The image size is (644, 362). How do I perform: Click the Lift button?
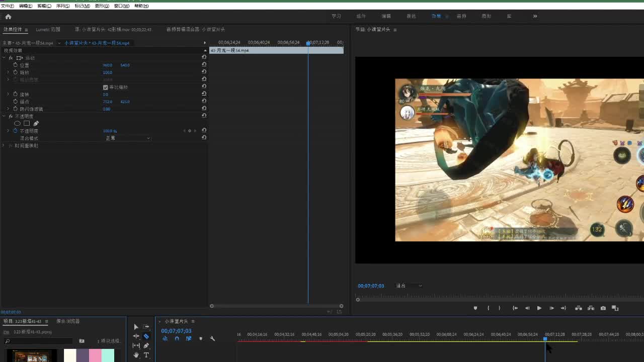coord(579,308)
